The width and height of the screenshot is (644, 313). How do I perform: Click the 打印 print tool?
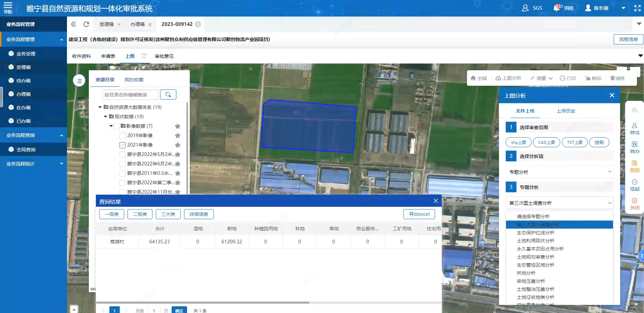point(568,78)
